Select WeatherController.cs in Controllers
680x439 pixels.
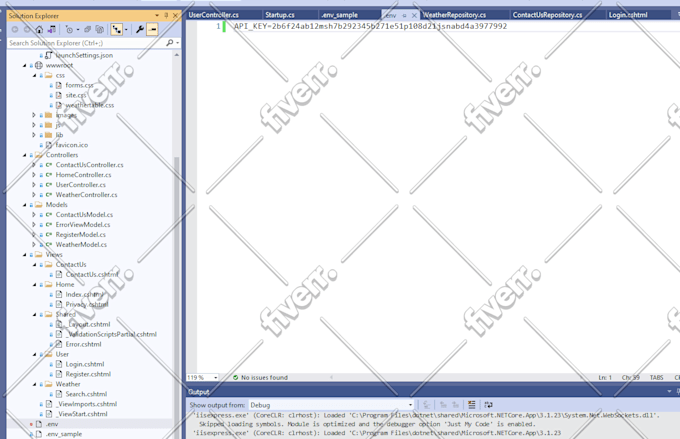[86, 195]
